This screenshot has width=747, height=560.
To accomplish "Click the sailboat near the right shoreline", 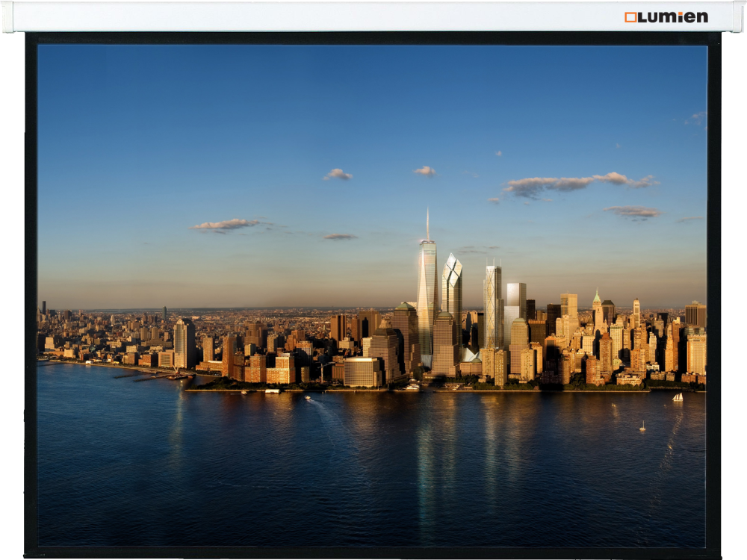I will pyautogui.click(x=678, y=398).
